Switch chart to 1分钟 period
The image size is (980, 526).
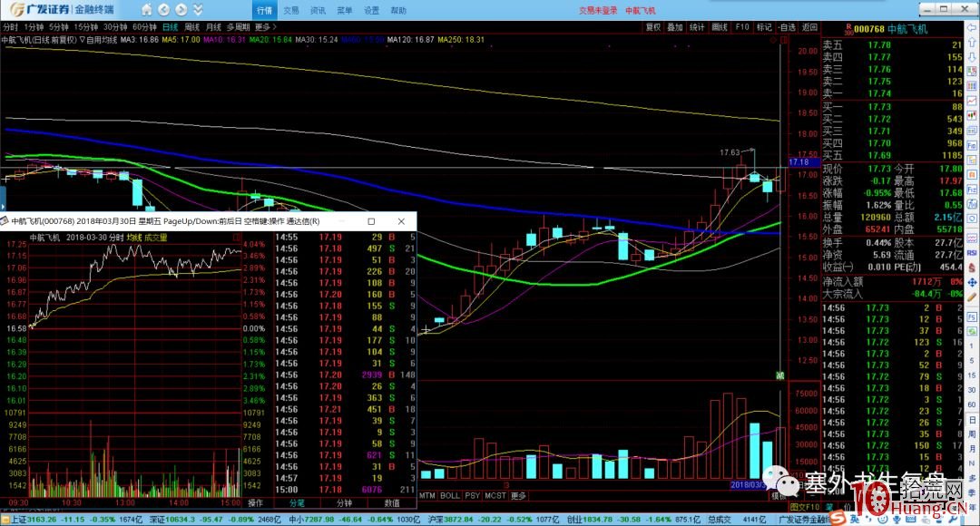click(34, 27)
